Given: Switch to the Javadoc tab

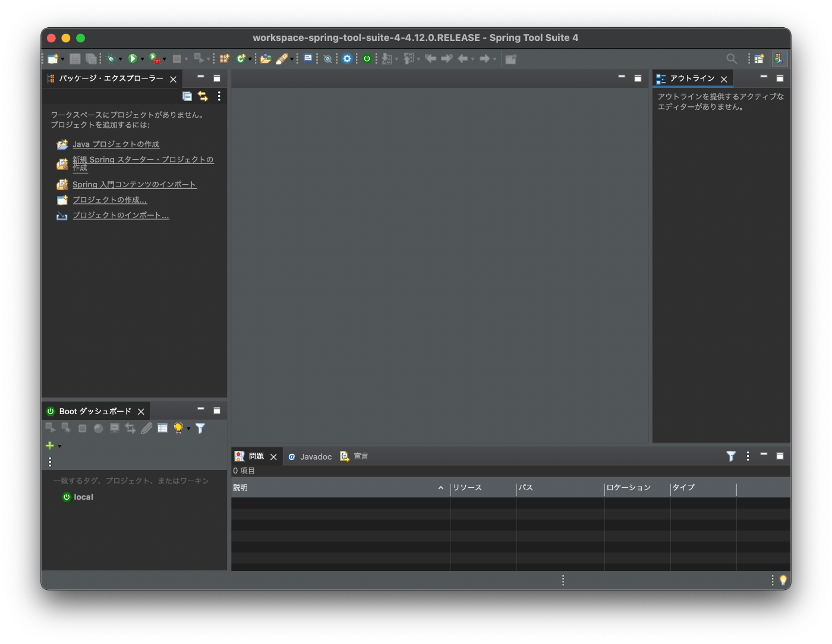Looking at the screenshot, I should [310, 457].
